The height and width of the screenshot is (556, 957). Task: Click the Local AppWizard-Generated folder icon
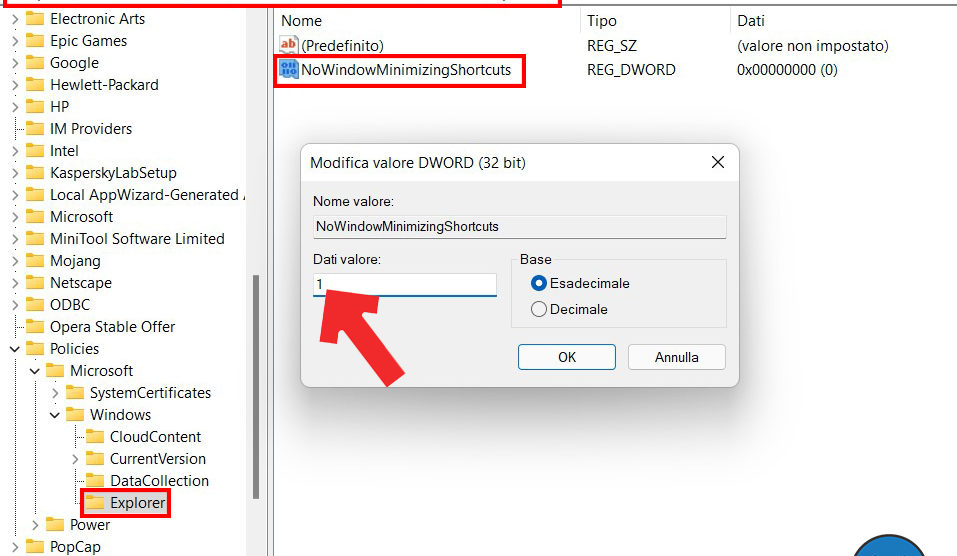pos(35,195)
